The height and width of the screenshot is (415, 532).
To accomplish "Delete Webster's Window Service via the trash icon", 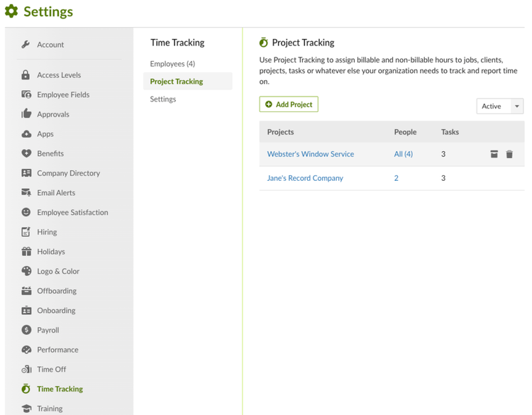I will point(509,154).
